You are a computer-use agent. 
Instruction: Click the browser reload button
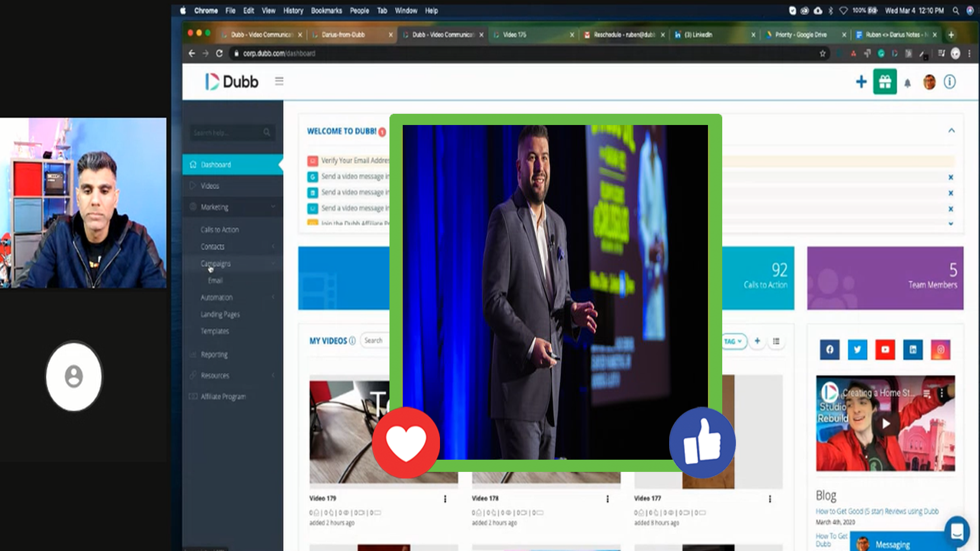(x=219, y=53)
